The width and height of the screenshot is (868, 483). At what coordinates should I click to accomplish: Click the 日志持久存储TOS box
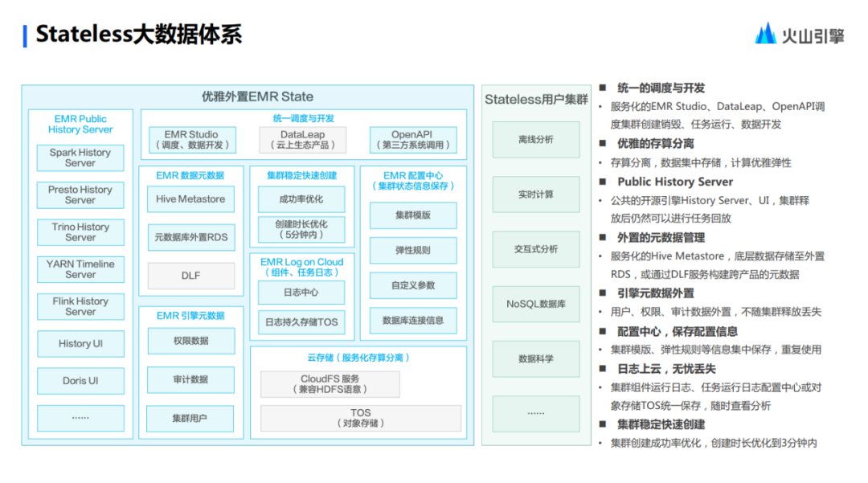[x=301, y=322]
